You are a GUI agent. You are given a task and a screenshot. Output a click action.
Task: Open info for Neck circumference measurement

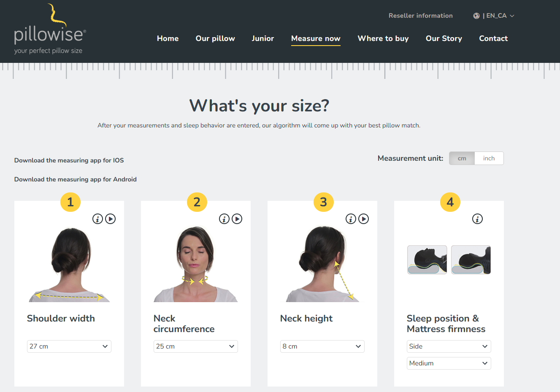[x=224, y=219]
